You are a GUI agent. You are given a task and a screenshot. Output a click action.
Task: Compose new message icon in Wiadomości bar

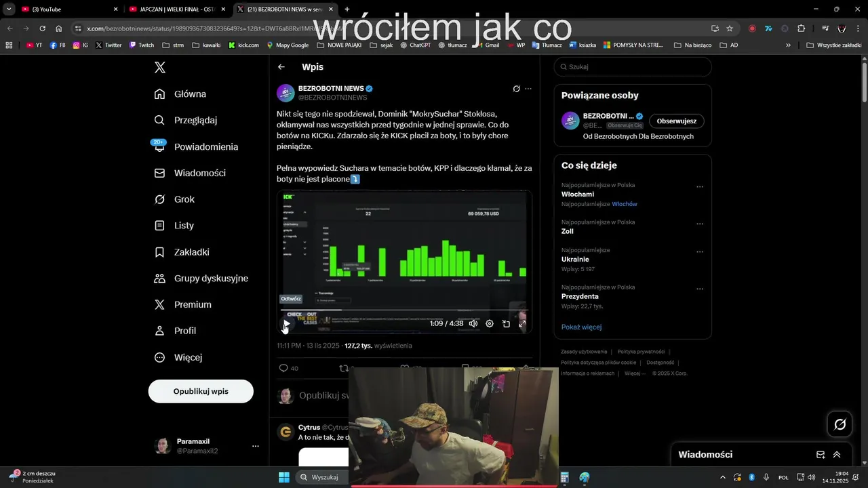point(821,455)
